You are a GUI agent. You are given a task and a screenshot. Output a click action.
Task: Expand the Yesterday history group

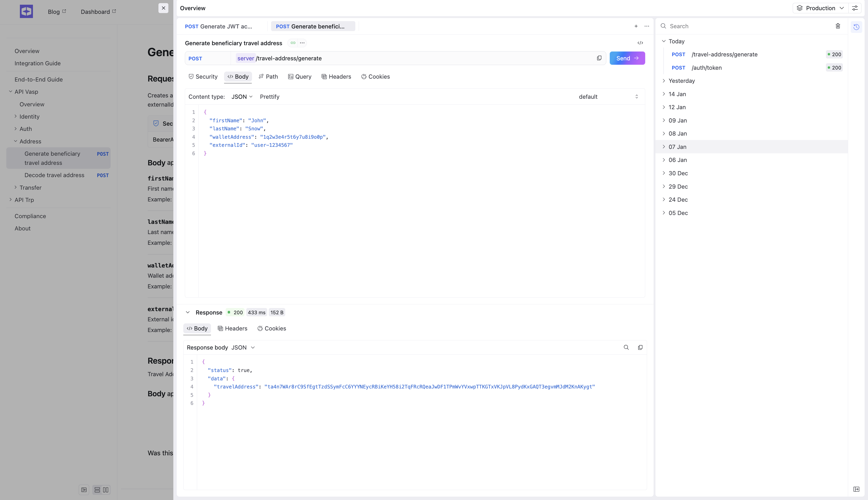pos(681,81)
